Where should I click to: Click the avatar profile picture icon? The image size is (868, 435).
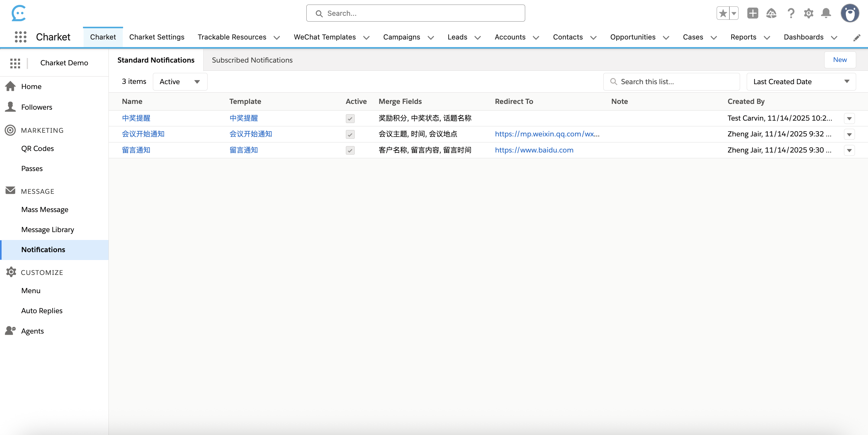(x=850, y=13)
